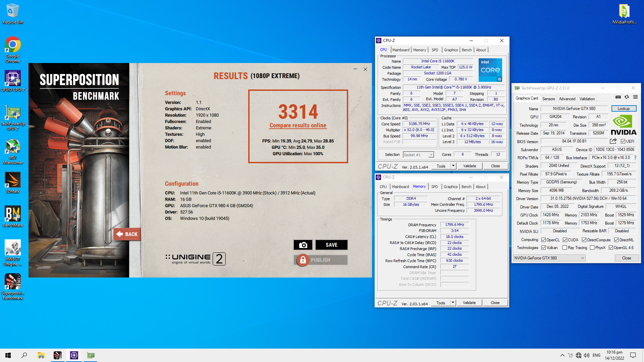Open the SPD tab in lower CPU-Z
This screenshot has width=644, height=362.
tap(434, 187)
